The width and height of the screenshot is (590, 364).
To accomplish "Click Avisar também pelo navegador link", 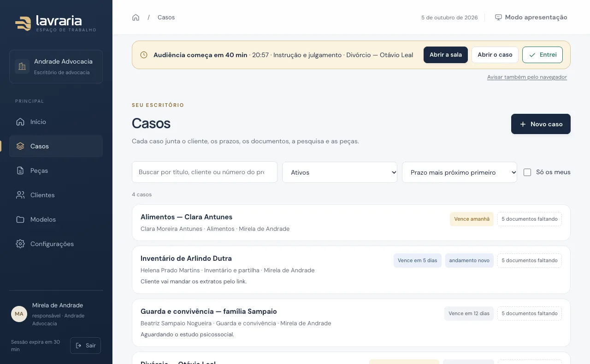I will pyautogui.click(x=527, y=77).
